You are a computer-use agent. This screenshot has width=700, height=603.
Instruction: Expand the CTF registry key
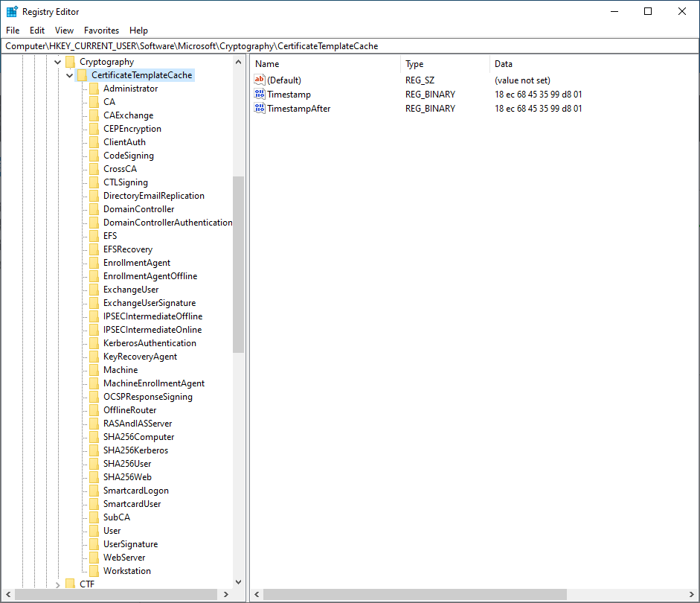(58, 584)
